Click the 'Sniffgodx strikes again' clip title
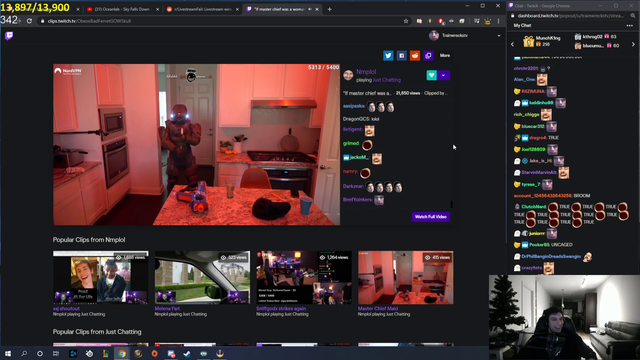Screen dimensions: 640x360 tap(281, 309)
